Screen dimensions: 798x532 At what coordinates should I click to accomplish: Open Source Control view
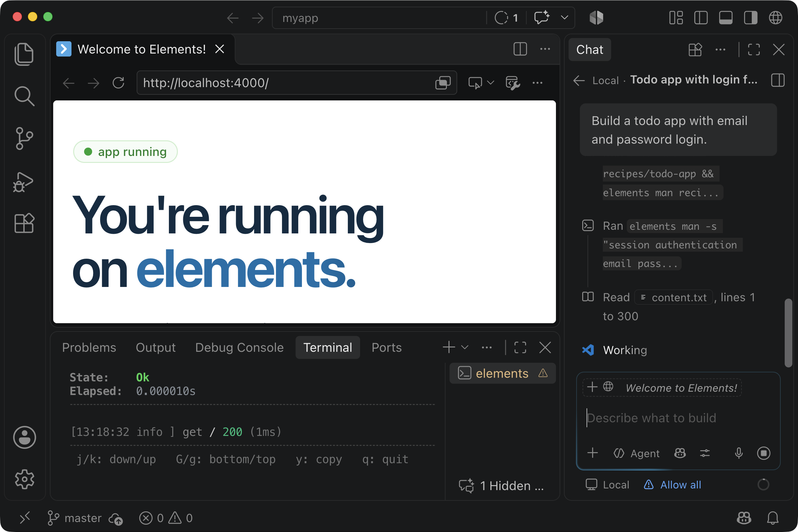point(24,138)
